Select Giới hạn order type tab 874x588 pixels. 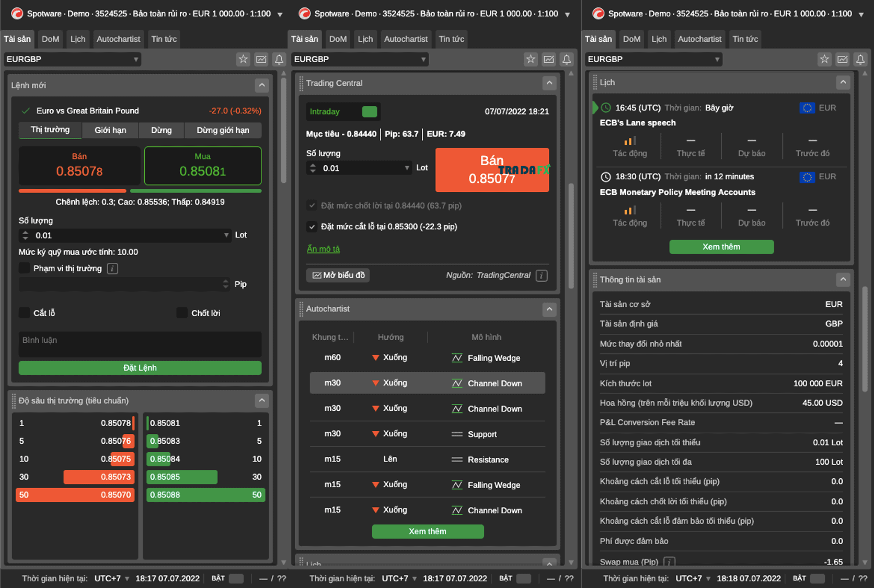(110, 130)
